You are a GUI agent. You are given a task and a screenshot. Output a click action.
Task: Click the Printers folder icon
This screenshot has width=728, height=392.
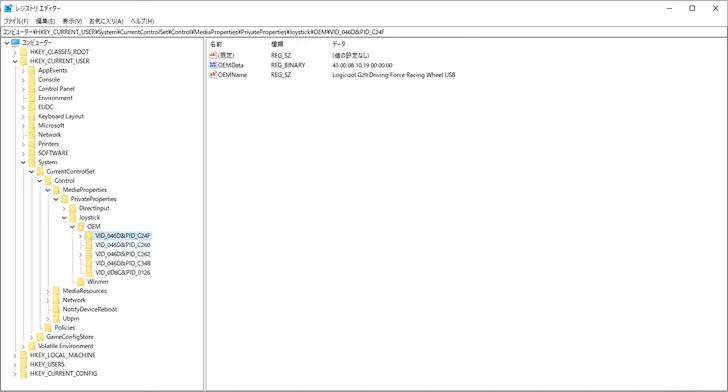32,144
